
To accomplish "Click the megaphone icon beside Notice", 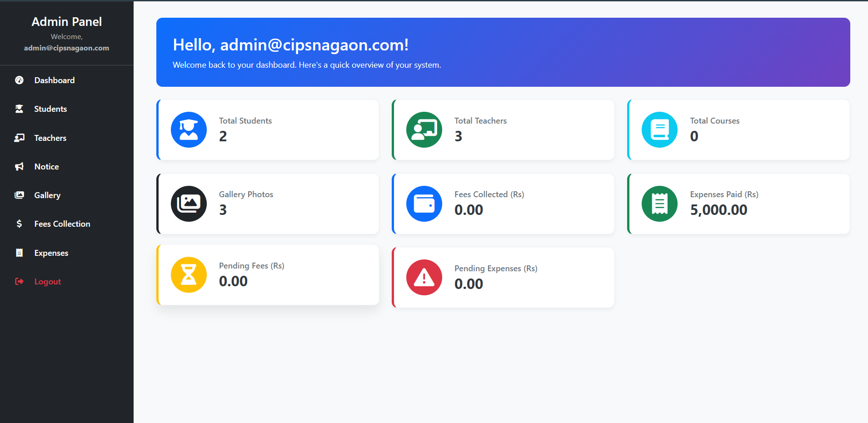I will (19, 167).
